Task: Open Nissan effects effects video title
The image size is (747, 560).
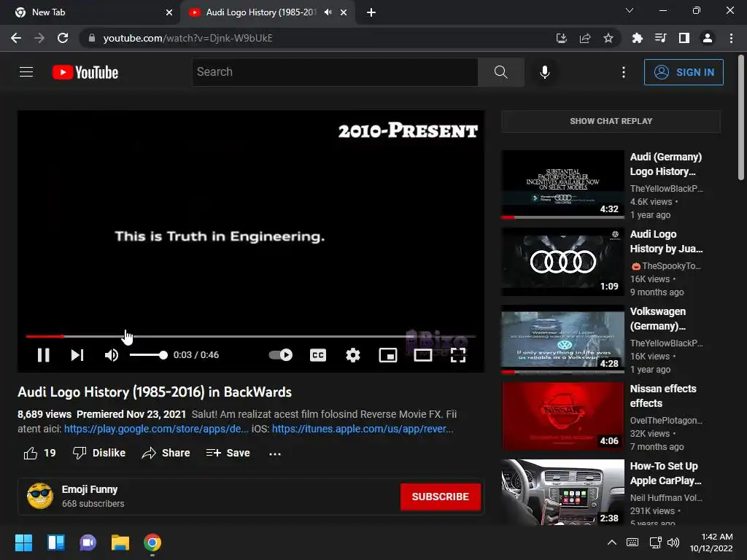Action: pos(663,396)
